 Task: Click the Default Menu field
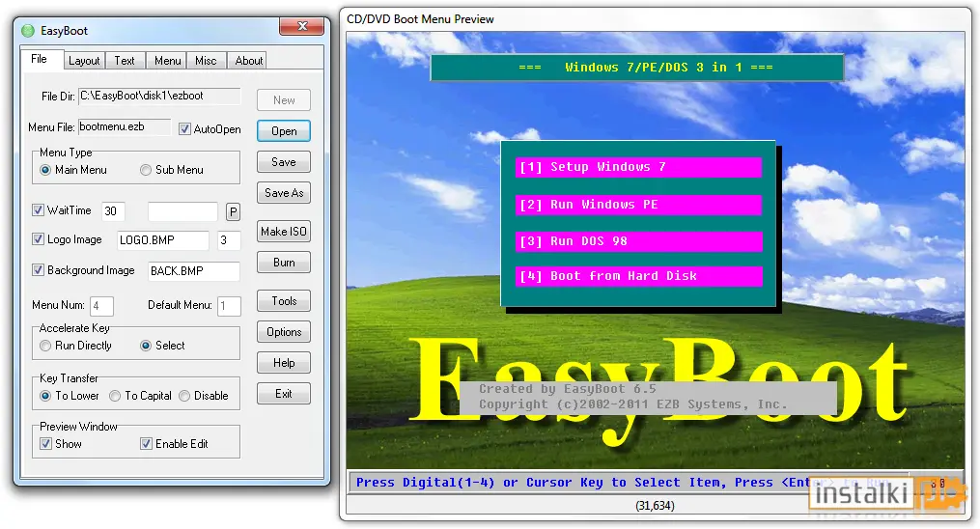click(x=229, y=305)
